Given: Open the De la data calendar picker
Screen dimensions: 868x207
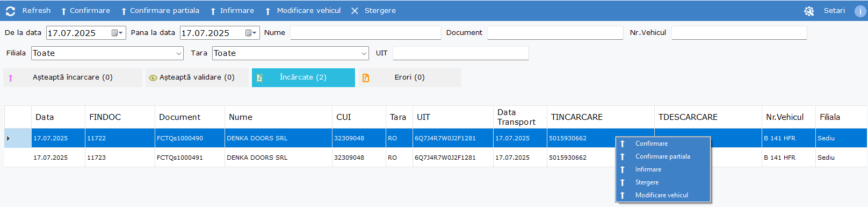Looking at the screenshot, I should (117, 33).
